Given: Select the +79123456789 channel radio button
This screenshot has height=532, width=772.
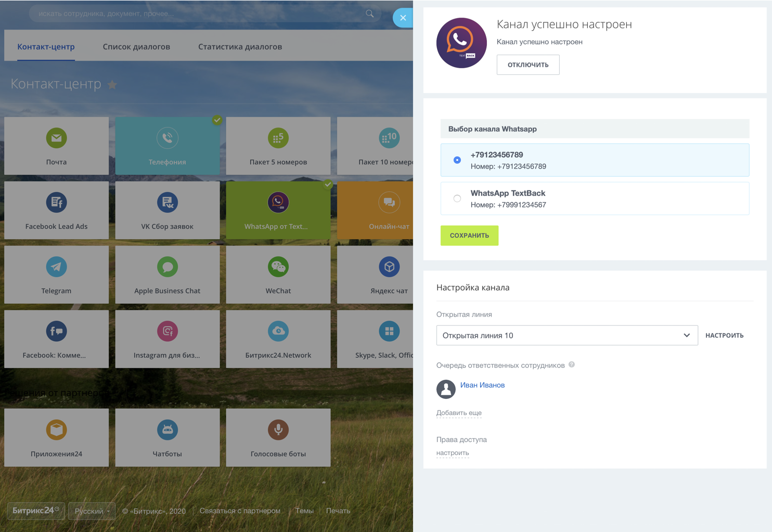Looking at the screenshot, I should pos(457,160).
